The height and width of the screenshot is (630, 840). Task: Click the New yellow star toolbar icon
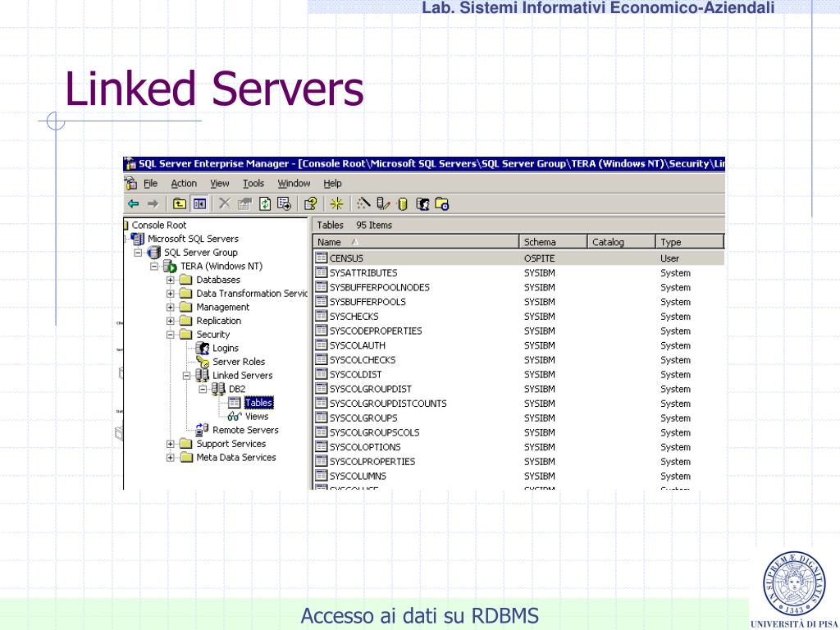coord(336,204)
